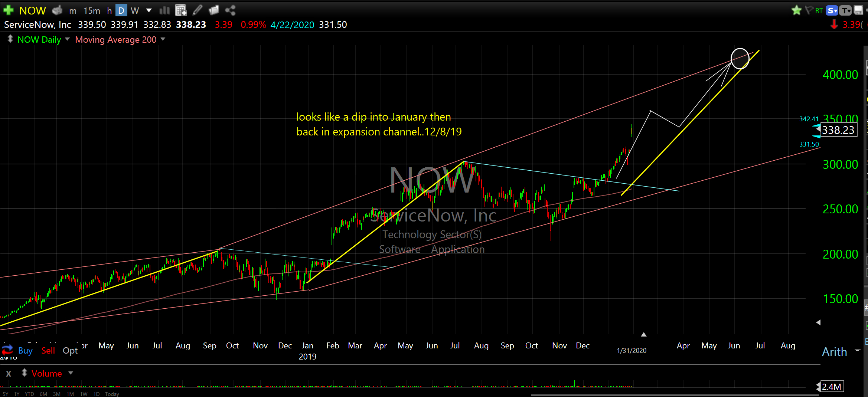868x397 pixels.
Task: Open the pencil drawing tools icon
Action: pyautogui.click(x=198, y=10)
